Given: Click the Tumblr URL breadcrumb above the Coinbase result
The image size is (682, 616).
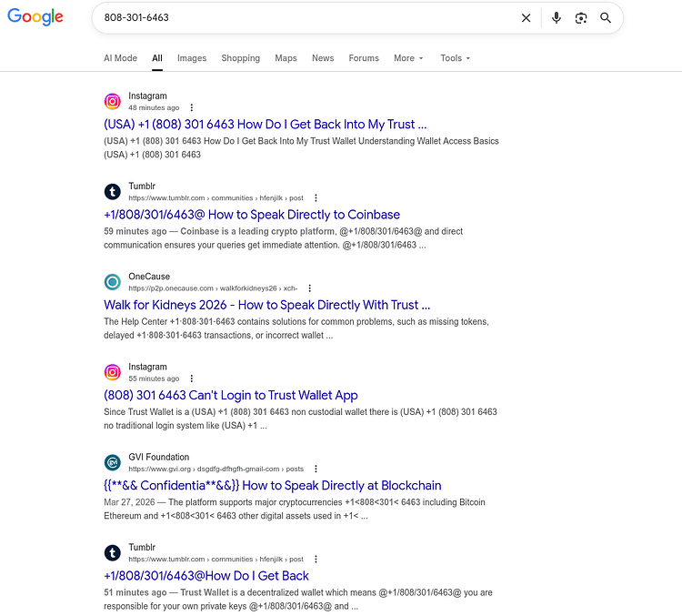Looking at the screenshot, I should [216, 198].
